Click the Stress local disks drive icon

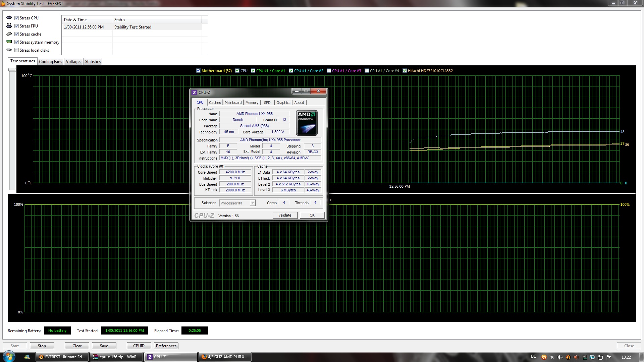tap(9, 50)
